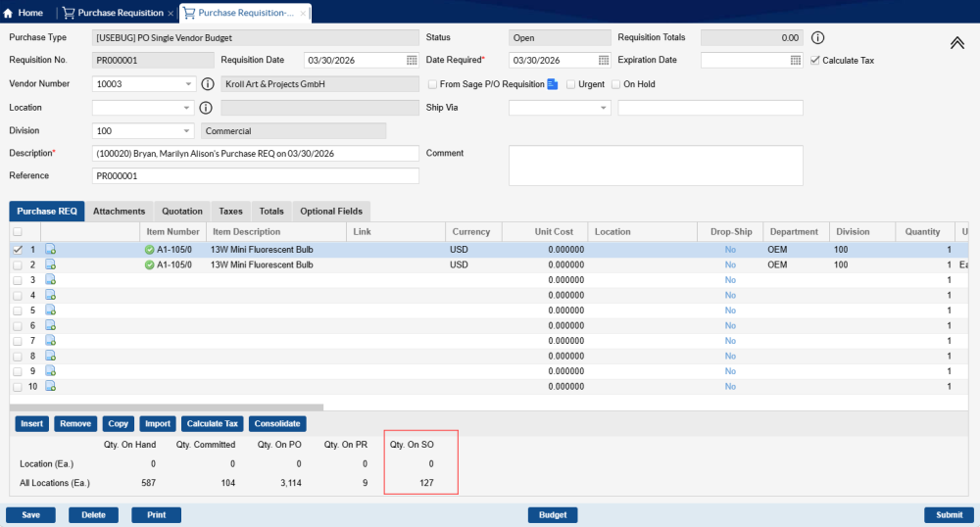Enable the Urgent checkbox
Image resolution: width=980 pixels, height=527 pixels.
pyautogui.click(x=570, y=84)
